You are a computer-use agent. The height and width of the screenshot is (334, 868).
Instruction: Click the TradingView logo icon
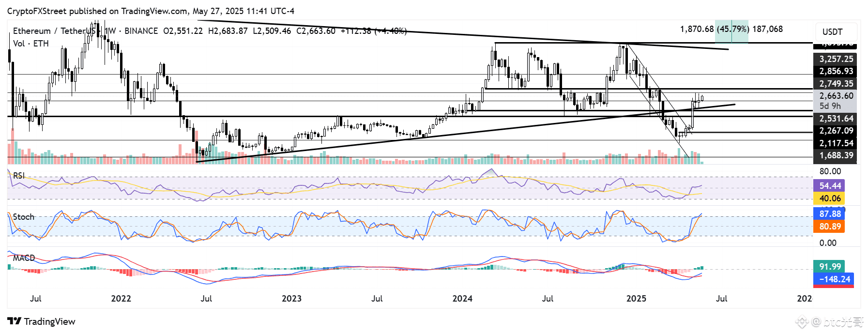pyautogui.click(x=15, y=321)
